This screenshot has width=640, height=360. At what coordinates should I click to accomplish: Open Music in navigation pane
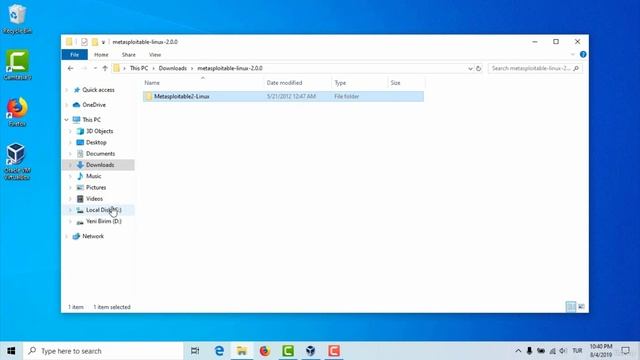(x=93, y=176)
